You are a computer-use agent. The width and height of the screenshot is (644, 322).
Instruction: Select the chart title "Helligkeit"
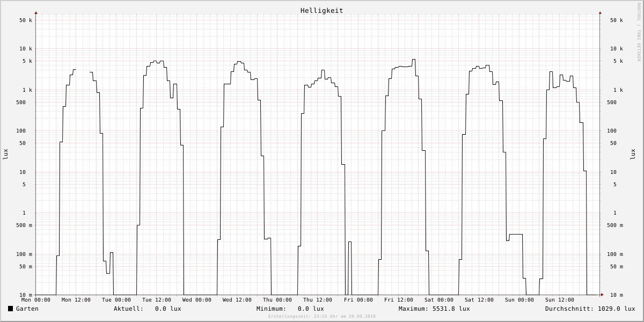pos(322,11)
